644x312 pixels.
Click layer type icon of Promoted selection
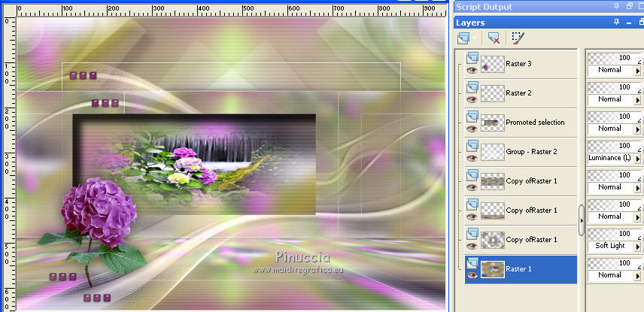click(x=472, y=117)
